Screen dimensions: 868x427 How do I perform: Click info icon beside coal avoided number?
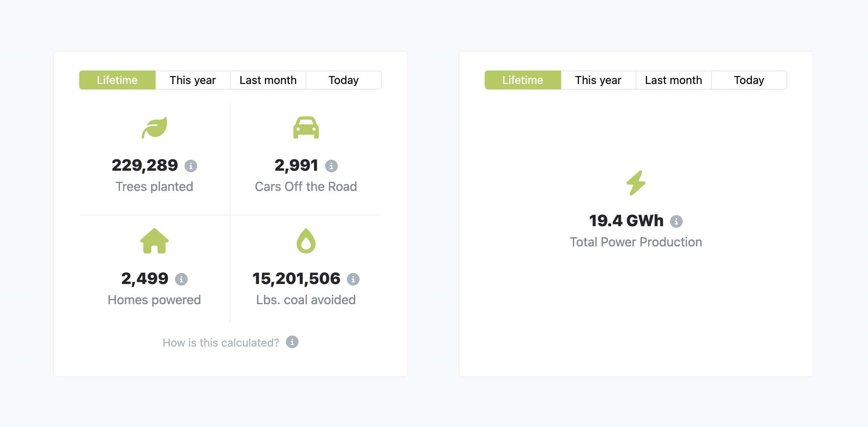(353, 279)
